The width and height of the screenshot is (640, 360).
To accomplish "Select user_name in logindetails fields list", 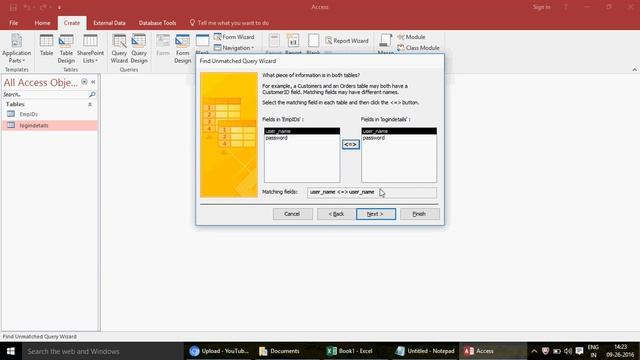I will (x=399, y=131).
